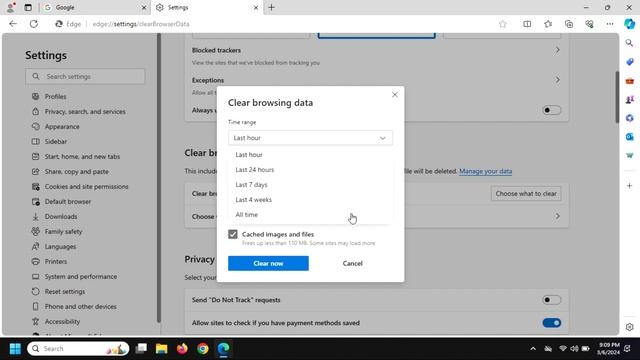Open Default browser settings
640x360 pixels.
(x=68, y=202)
